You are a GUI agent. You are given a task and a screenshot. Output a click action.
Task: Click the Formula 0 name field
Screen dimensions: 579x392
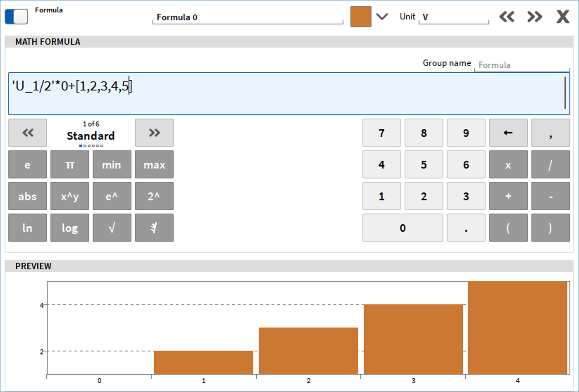click(x=247, y=18)
